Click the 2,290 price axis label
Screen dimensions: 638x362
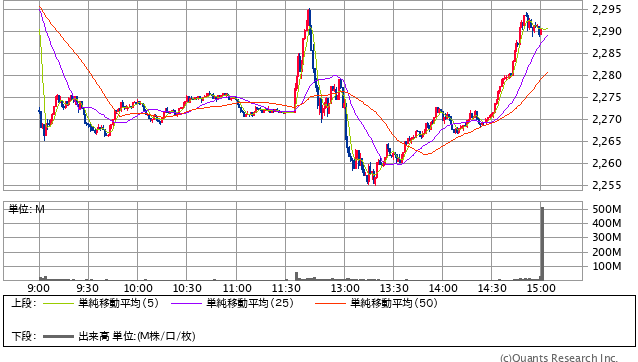pos(607,31)
